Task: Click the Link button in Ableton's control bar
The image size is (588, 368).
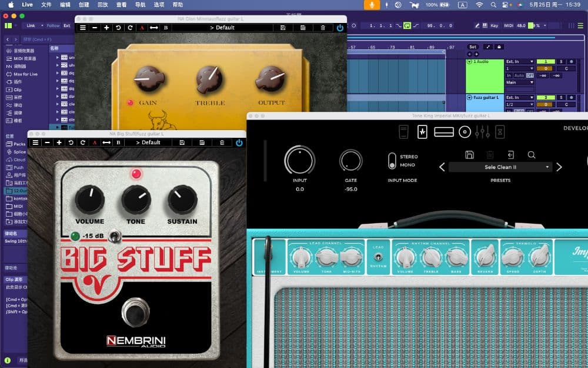Action: pyautogui.click(x=31, y=25)
